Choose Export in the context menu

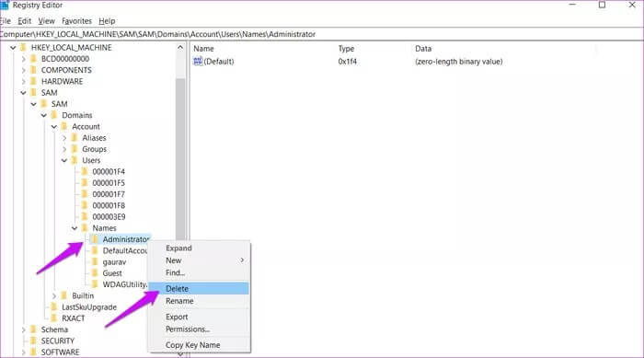point(199,317)
